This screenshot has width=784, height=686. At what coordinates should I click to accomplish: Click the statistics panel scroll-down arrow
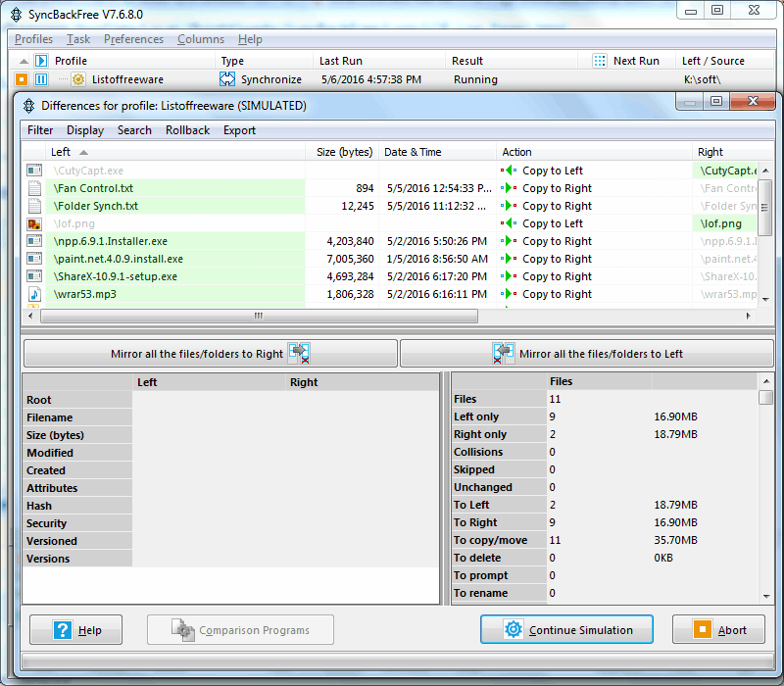[x=766, y=596]
